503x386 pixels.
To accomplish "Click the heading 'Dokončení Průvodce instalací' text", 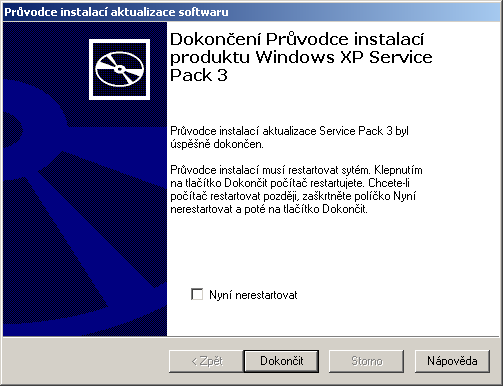I will coord(297,39).
